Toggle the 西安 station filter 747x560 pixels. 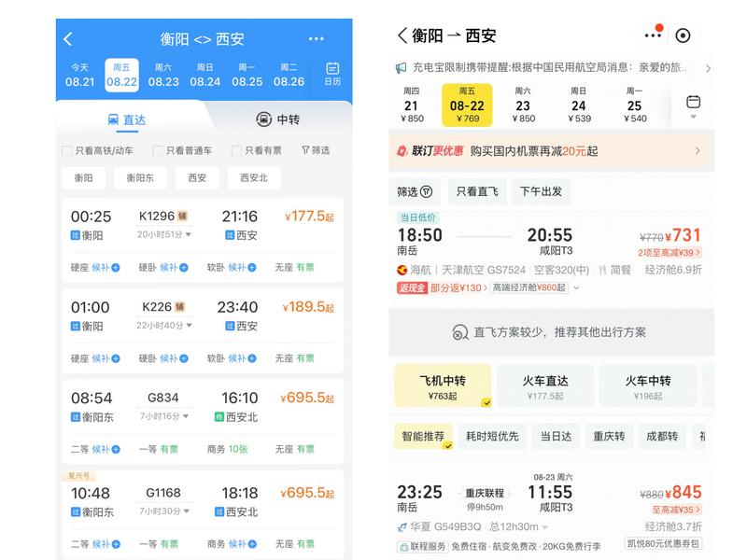click(x=197, y=177)
